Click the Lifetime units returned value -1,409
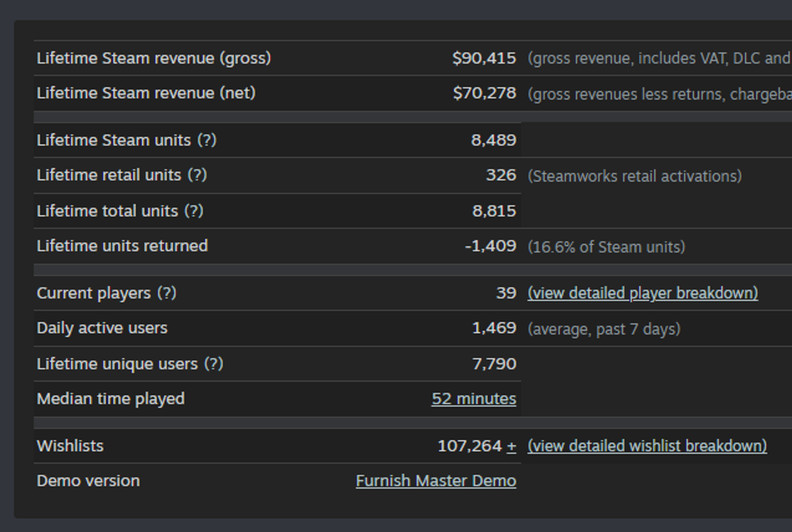 [490, 246]
